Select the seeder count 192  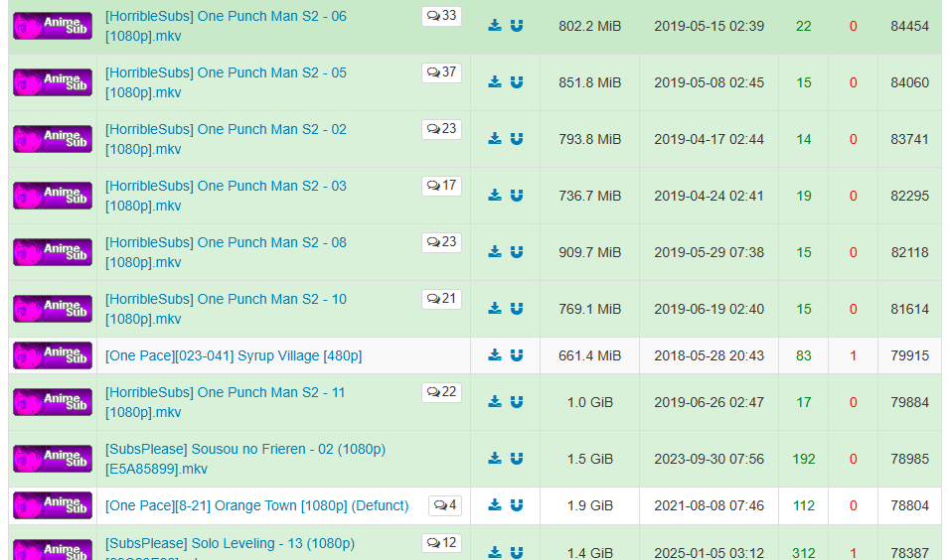click(804, 459)
